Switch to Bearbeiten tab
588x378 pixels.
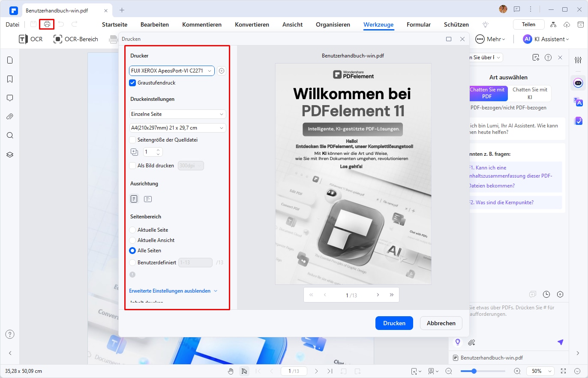(155, 24)
